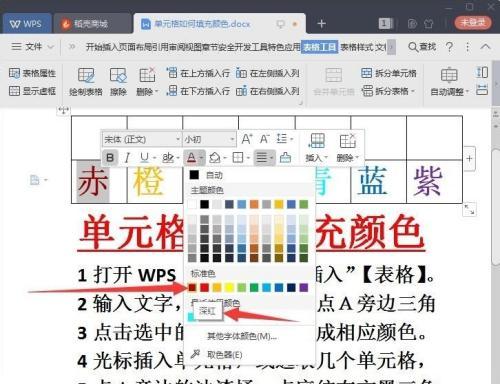Toggle bold (B) in mini toolbar
The height and width of the screenshot is (384, 500).
[110, 157]
